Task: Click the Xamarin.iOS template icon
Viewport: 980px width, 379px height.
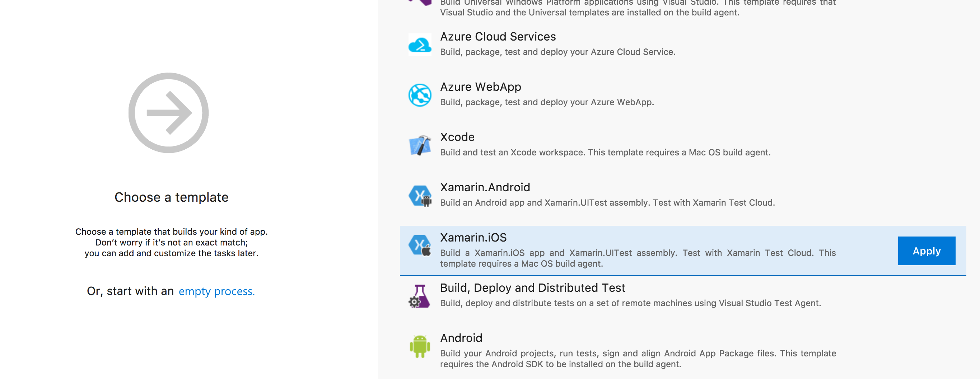Action: [x=419, y=245]
